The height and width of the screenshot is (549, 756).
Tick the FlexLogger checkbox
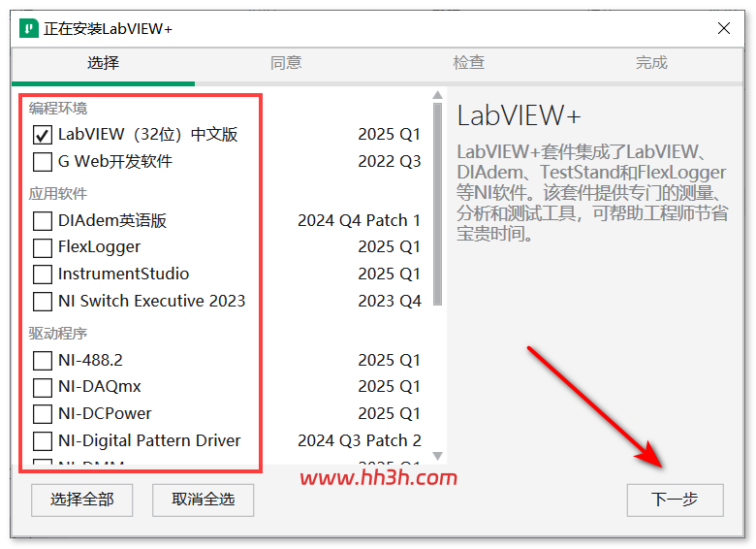click(x=43, y=248)
